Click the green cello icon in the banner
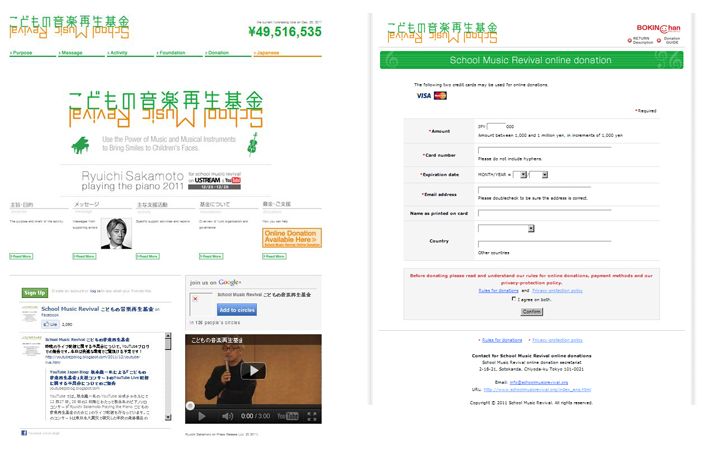Viewport: 704px width, 452px height. 253,144
